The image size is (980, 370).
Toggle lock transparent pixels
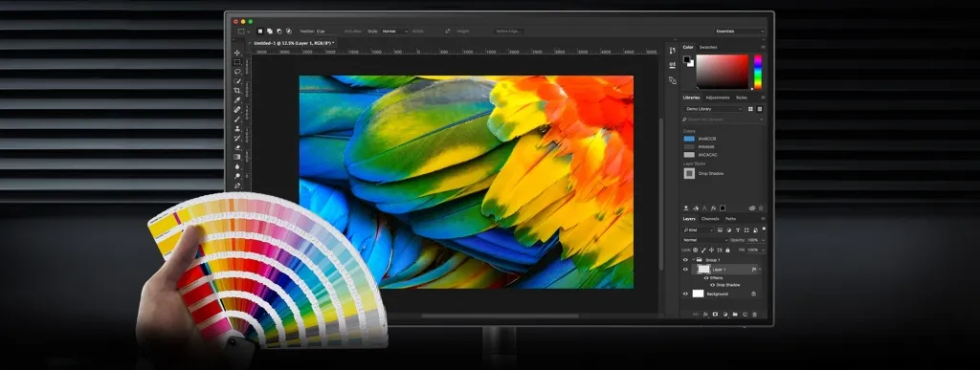tap(695, 250)
